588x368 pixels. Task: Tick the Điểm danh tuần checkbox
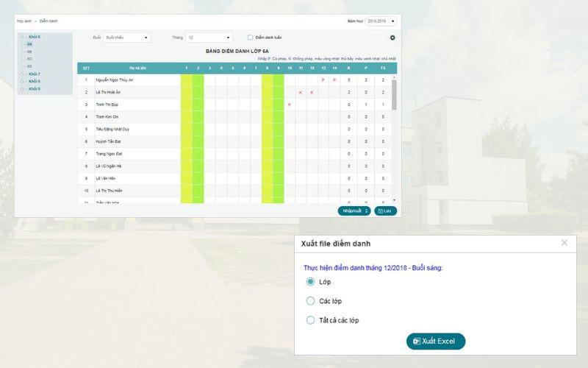[x=250, y=38]
